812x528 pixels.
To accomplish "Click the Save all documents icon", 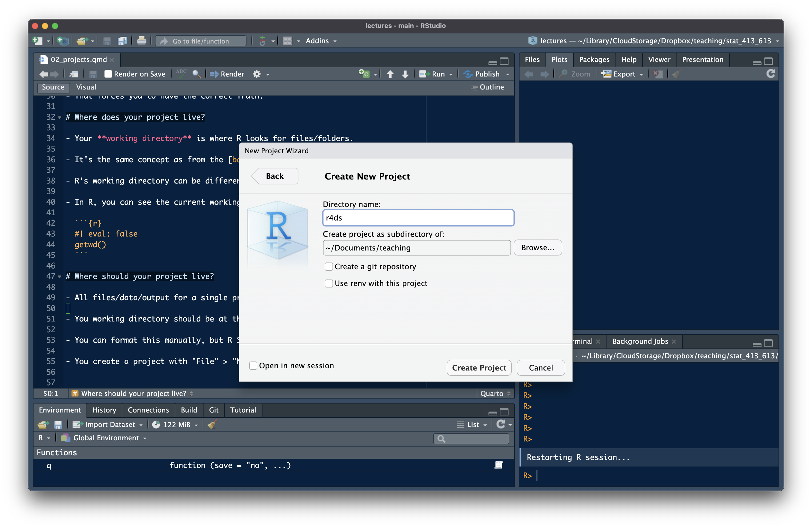I will 122,41.
